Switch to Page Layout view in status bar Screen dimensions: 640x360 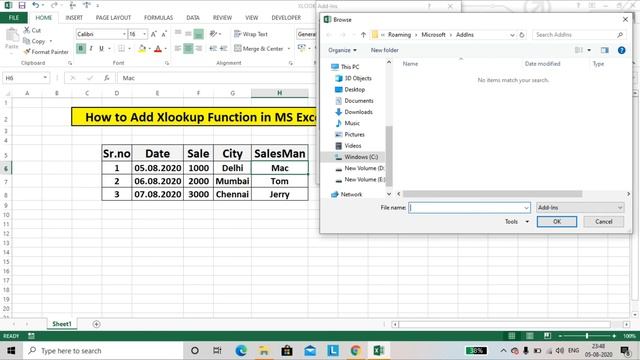point(529,336)
